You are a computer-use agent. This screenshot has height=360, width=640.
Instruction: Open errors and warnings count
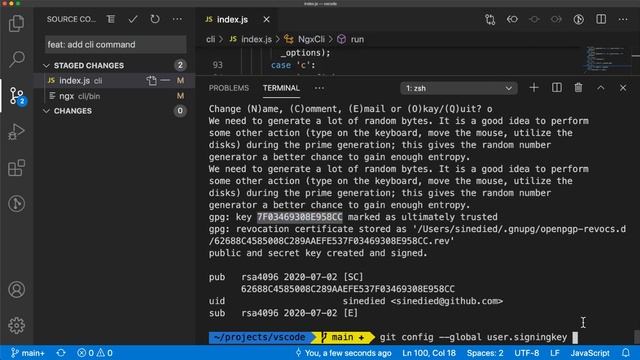95,353
